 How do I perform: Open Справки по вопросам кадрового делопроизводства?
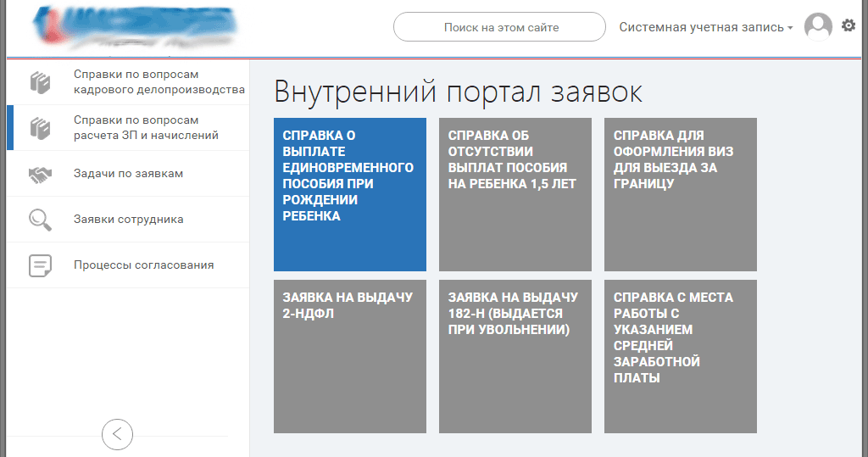point(159,82)
